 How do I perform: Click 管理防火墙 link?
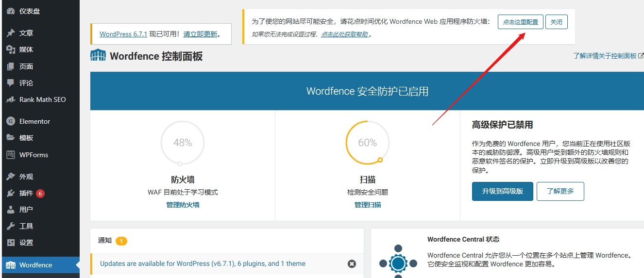tap(183, 205)
